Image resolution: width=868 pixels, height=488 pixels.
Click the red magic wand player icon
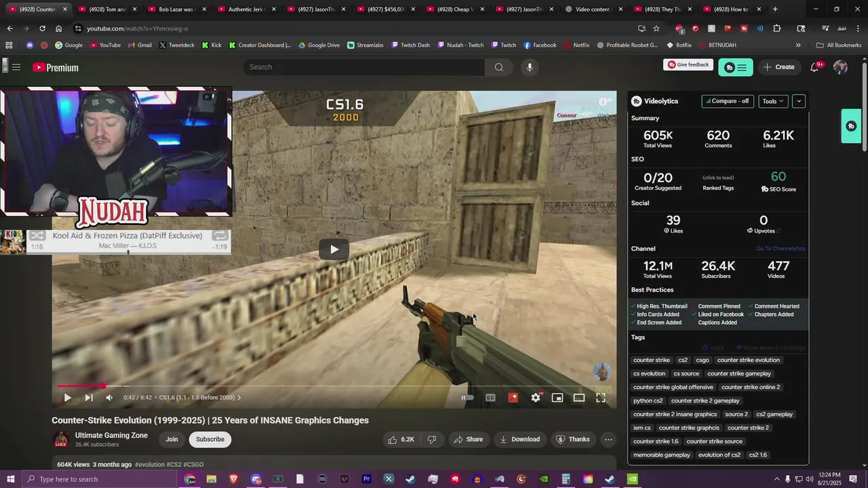click(513, 398)
